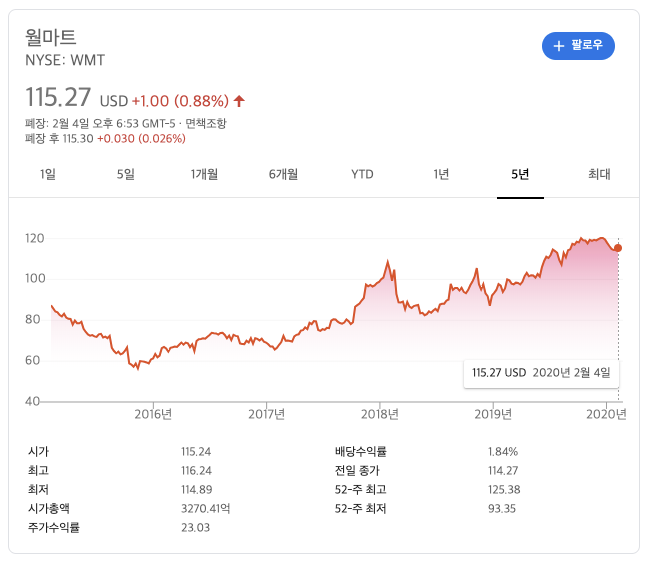Click the low value 114.89

(x=197, y=490)
